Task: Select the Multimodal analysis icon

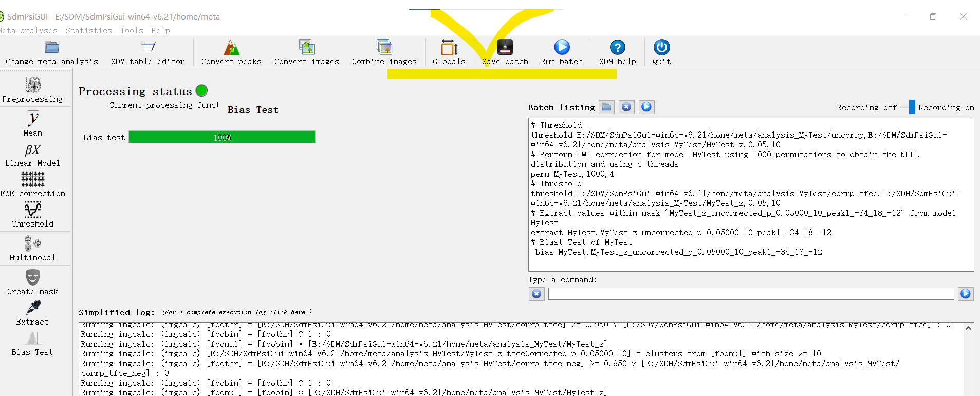Action: click(x=33, y=248)
